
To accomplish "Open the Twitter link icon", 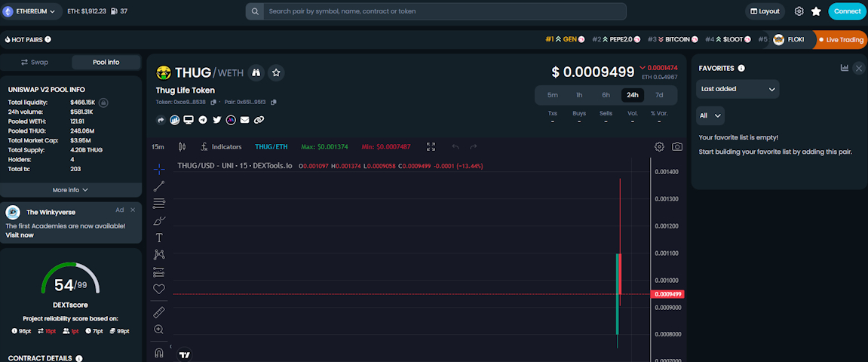I will point(217,120).
